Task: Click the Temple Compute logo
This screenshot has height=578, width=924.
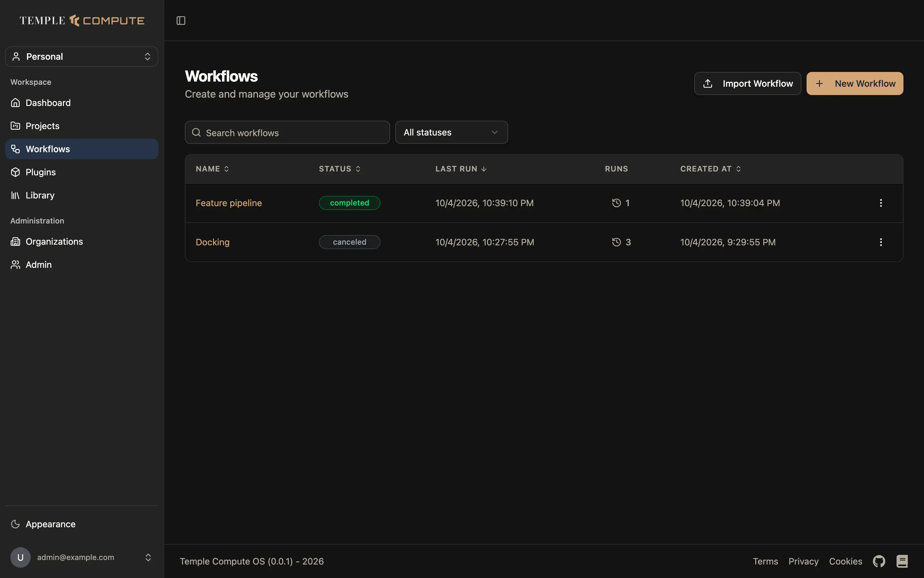Action: [x=82, y=21]
